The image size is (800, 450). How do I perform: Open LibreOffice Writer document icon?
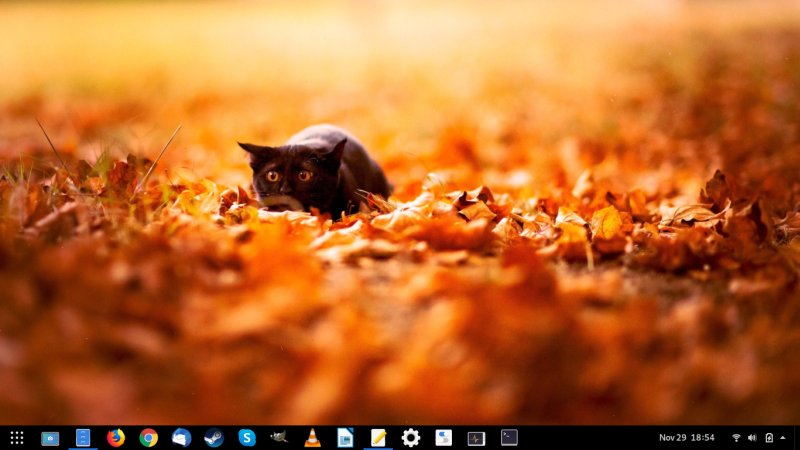(x=345, y=438)
